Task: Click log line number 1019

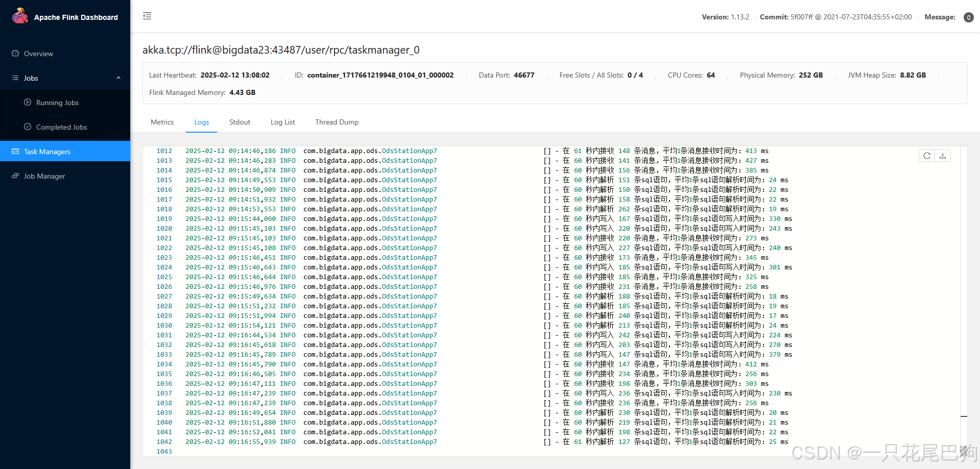Action: coord(164,219)
